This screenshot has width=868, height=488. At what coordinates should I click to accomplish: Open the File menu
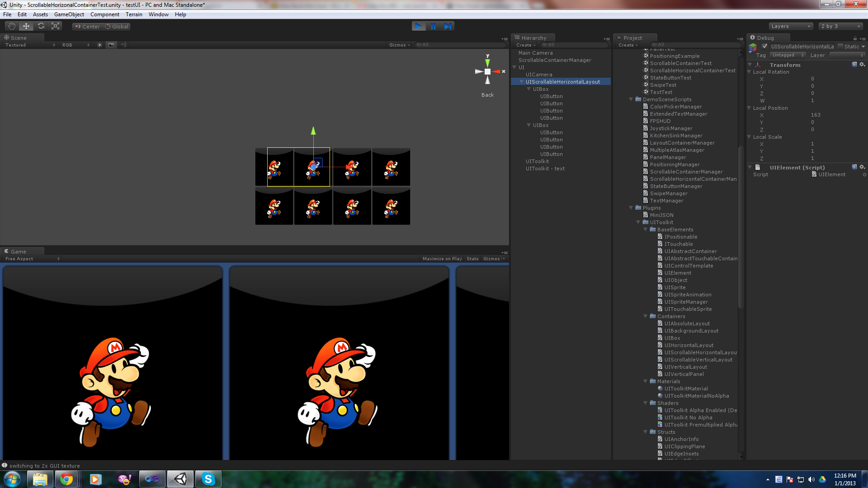click(x=7, y=14)
